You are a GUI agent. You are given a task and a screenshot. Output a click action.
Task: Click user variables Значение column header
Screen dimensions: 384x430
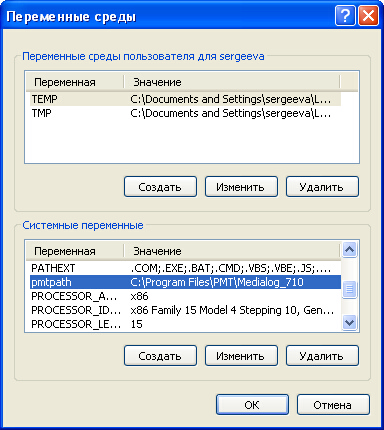click(x=232, y=82)
